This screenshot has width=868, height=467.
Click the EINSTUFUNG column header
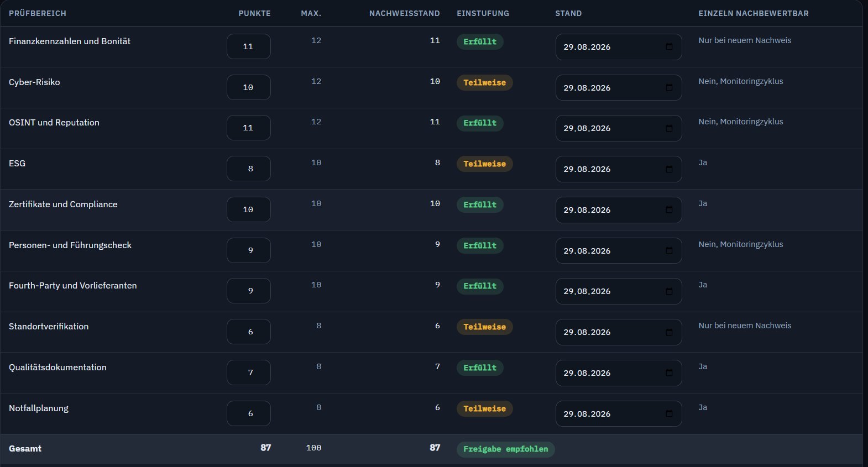483,13
